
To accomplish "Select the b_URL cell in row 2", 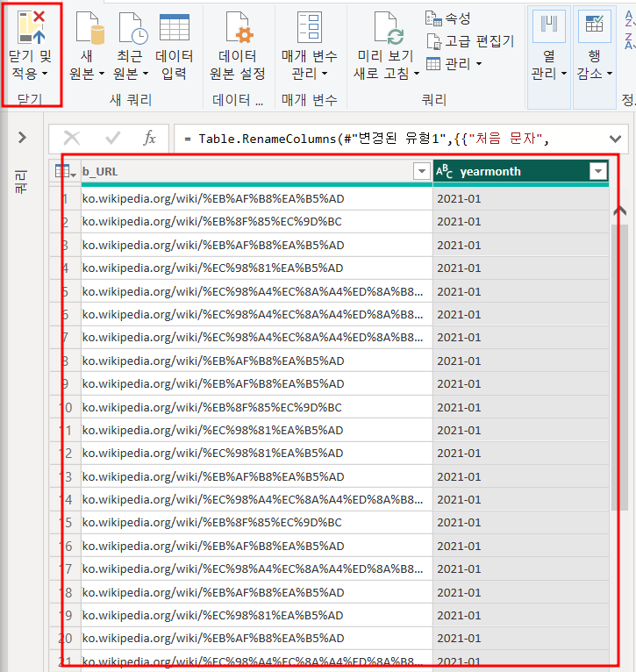I will coord(257,222).
